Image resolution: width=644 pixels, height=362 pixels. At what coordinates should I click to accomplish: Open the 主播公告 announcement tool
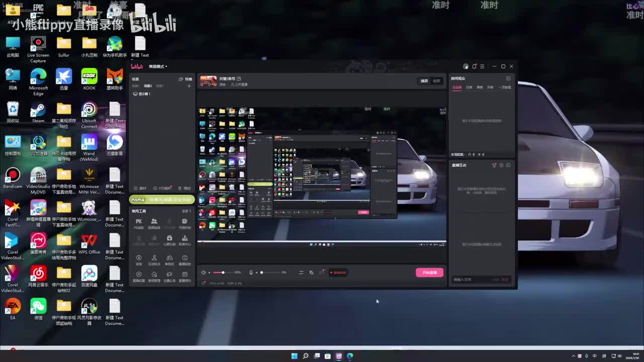(170, 277)
